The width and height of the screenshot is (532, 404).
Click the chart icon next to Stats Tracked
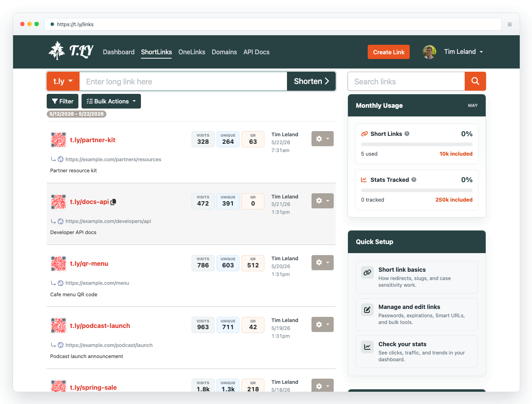364,180
